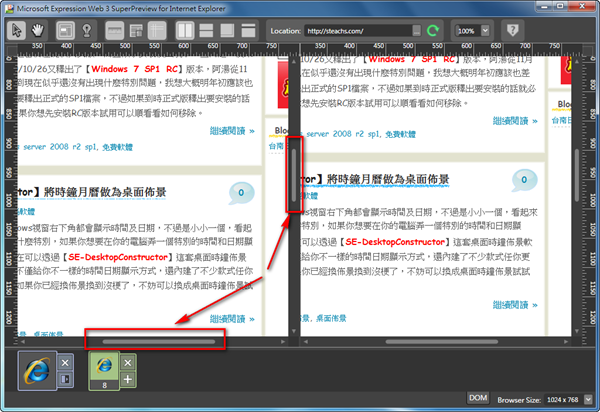Click comment bubble count in left pane
Viewport: 600px width, 412px height.
click(x=241, y=193)
